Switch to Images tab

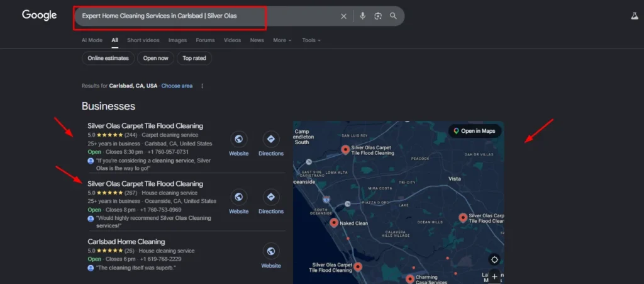click(x=177, y=40)
